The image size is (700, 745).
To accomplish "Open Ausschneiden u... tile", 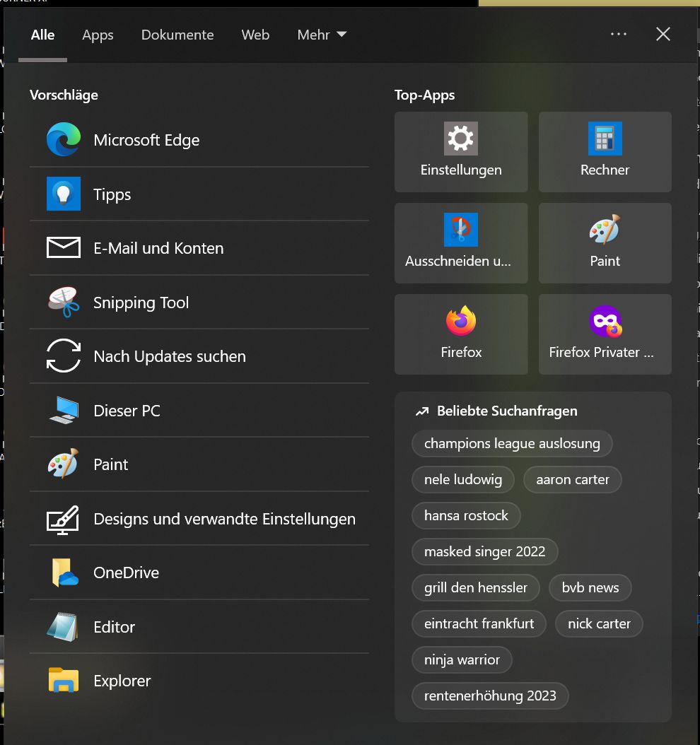I will pyautogui.click(x=461, y=243).
